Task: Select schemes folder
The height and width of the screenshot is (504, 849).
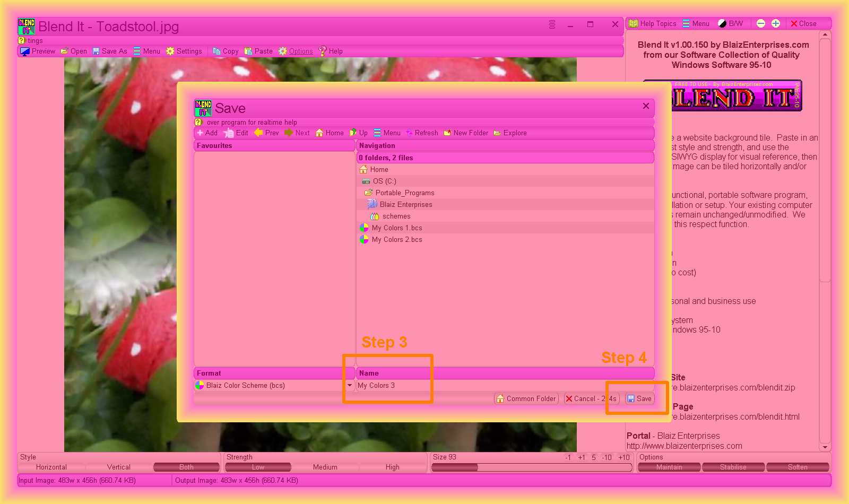Action: tap(505, 216)
